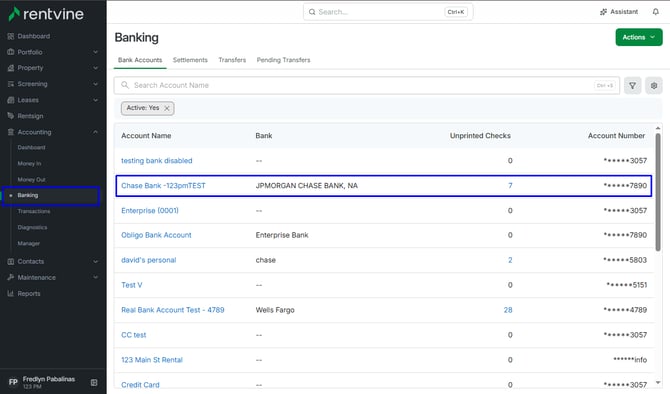Viewport: 670px width, 394px height.
Task: Open 123 Main St Rental account
Action: coord(152,360)
